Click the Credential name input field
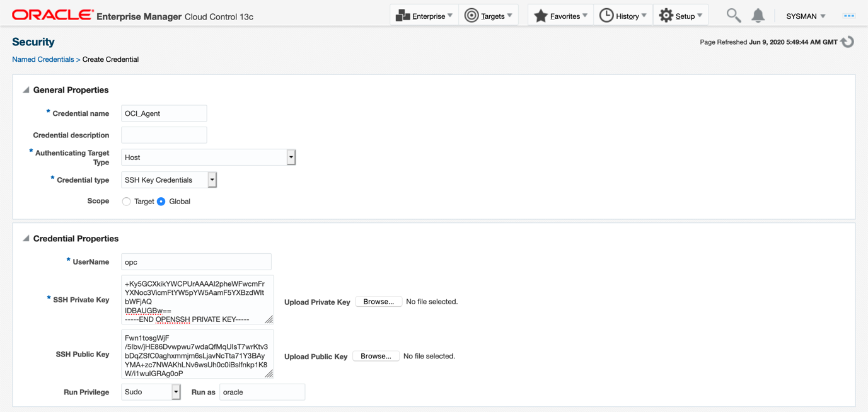 [x=164, y=113]
